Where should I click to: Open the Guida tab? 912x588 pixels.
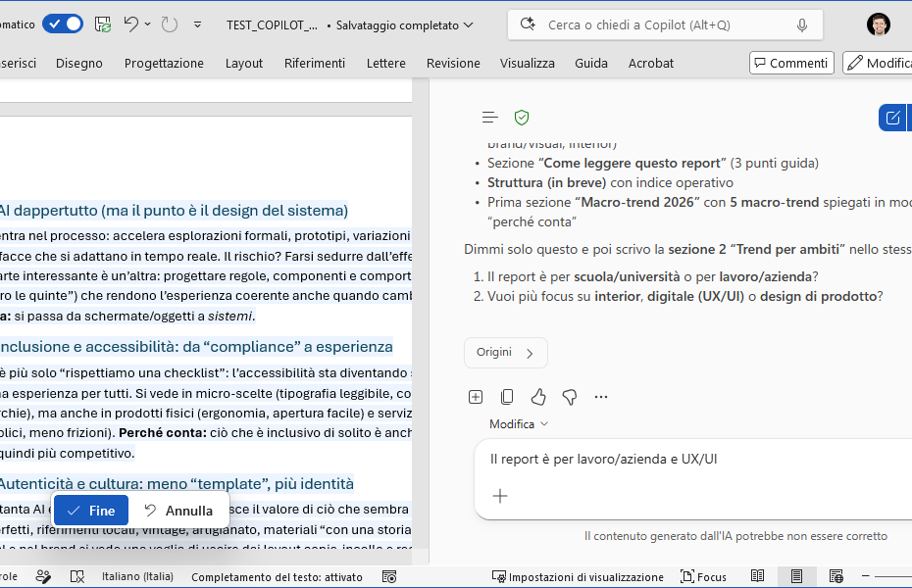coord(591,63)
